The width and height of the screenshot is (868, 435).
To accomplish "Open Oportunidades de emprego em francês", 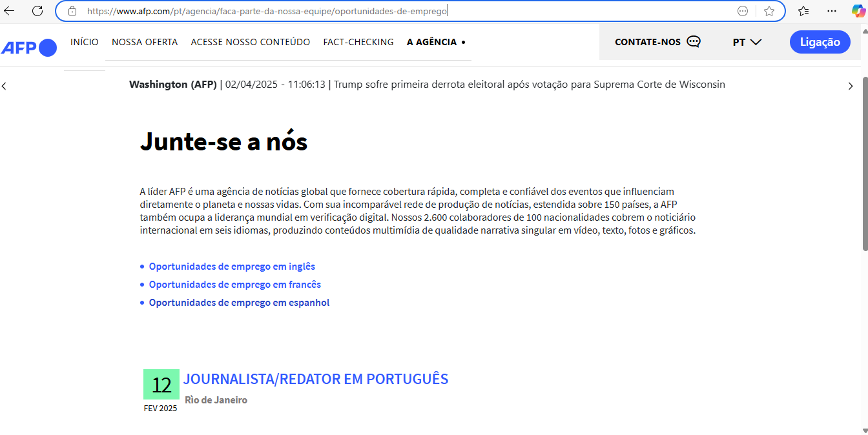I will (235, 285).
